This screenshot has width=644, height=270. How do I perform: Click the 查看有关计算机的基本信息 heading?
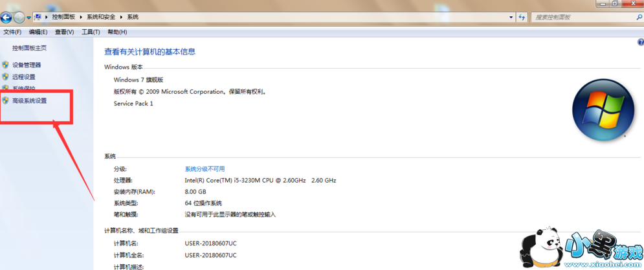tap(150, 52)
